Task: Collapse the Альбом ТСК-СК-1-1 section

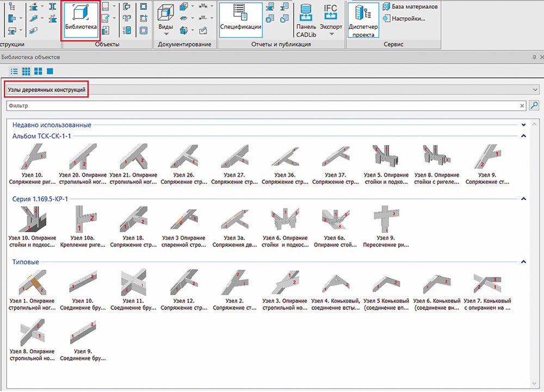Action: (x=523, y=136)
